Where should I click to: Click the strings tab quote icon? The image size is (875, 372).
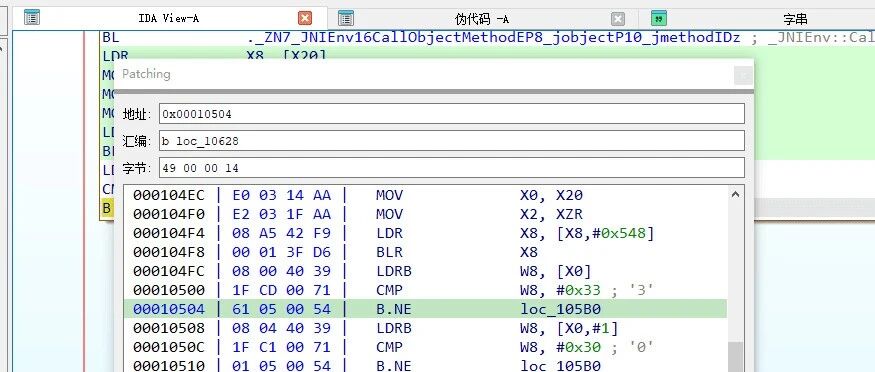pos(659,18)
